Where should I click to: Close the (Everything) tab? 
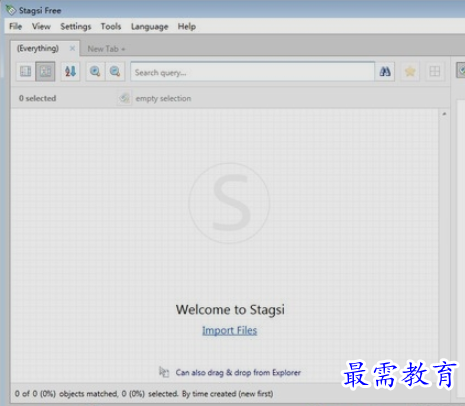tap(72, 48)
